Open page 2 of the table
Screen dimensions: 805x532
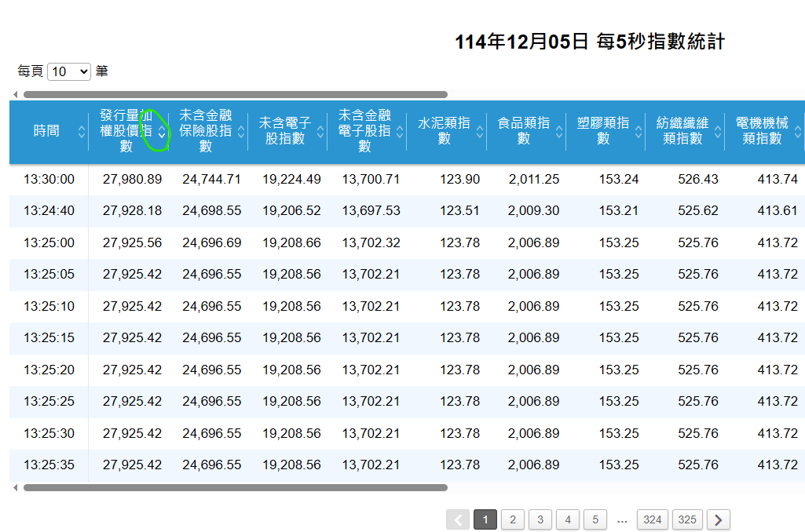point(512,519)
